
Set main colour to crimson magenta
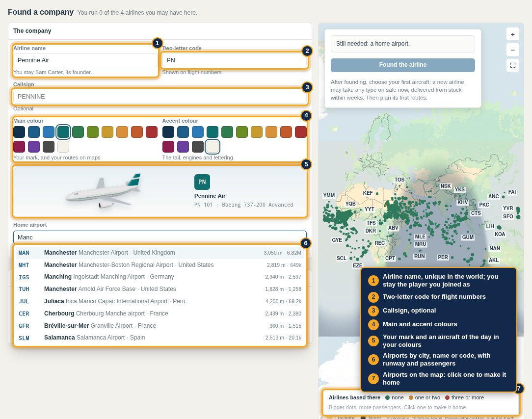click(x=19, y=147)
